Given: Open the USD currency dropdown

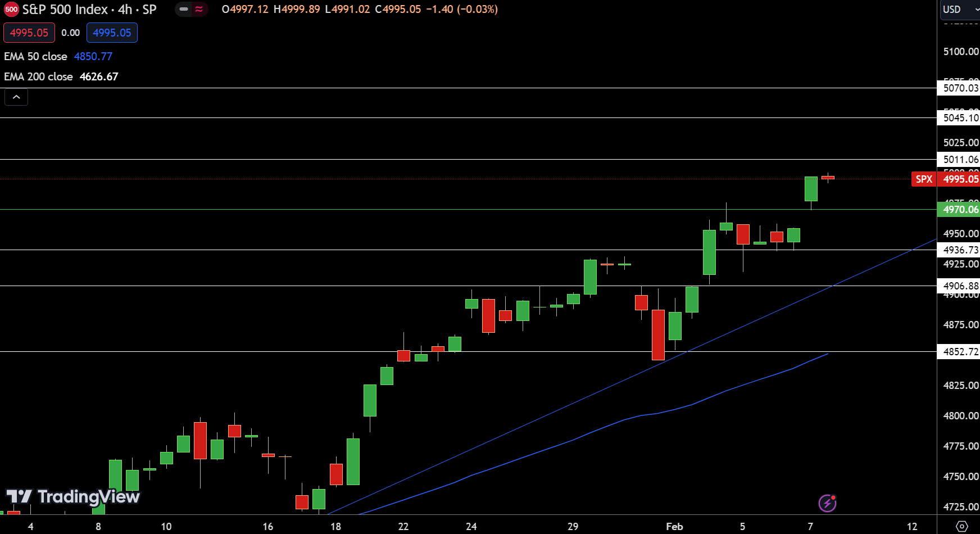Looking at the screenshot, I should pyautogui.click(x=960, y=10).
